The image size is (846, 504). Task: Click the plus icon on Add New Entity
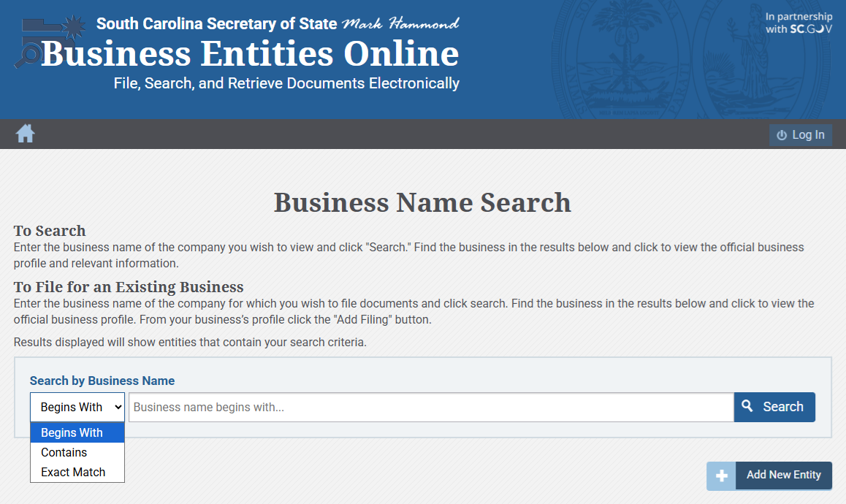tap(721, 476)
